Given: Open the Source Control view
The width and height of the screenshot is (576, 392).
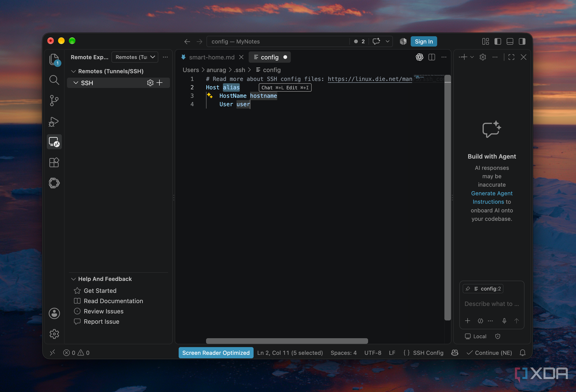Looking at the screenshot, I should pyautogui.click(x=54, y=101).
